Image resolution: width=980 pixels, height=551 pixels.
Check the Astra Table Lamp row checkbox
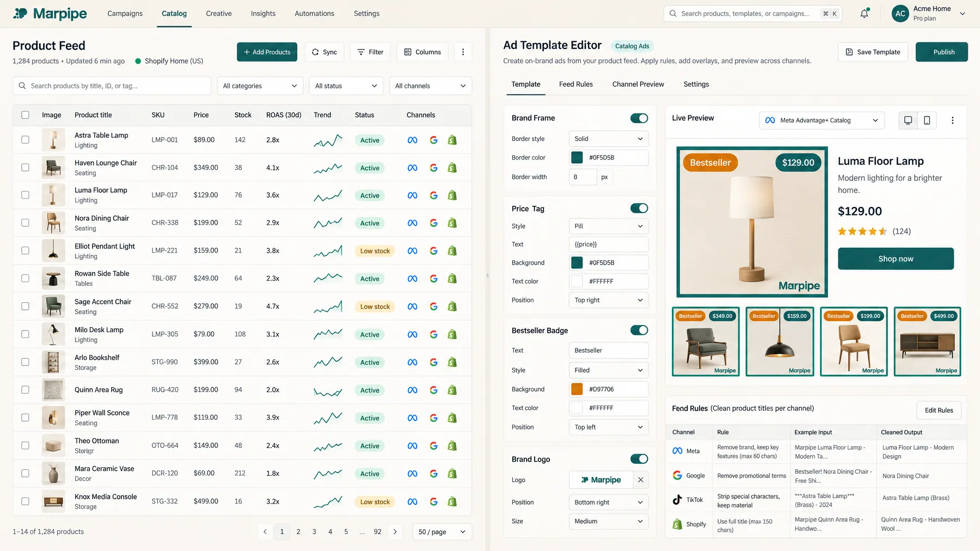tap(25, 140)
